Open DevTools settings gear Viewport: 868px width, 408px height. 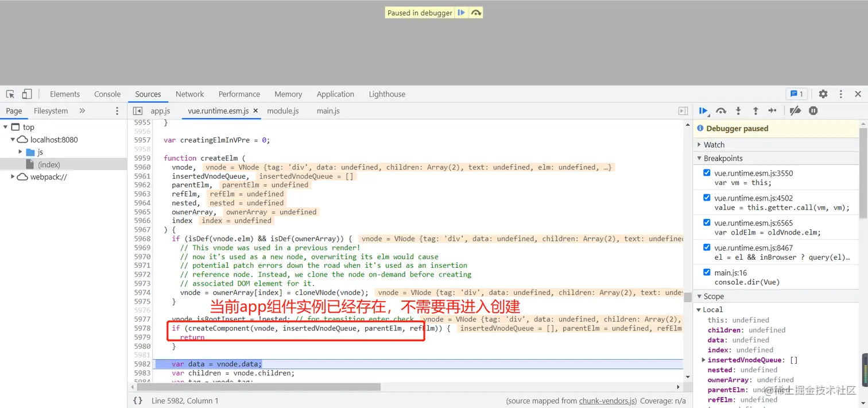pos(823,94)
